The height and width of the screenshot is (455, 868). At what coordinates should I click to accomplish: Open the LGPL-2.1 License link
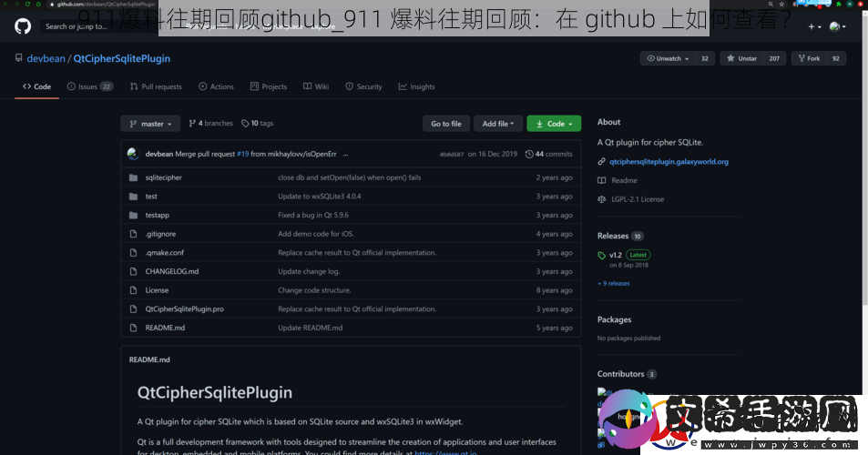pyautogui.click(x=638, y=199)
